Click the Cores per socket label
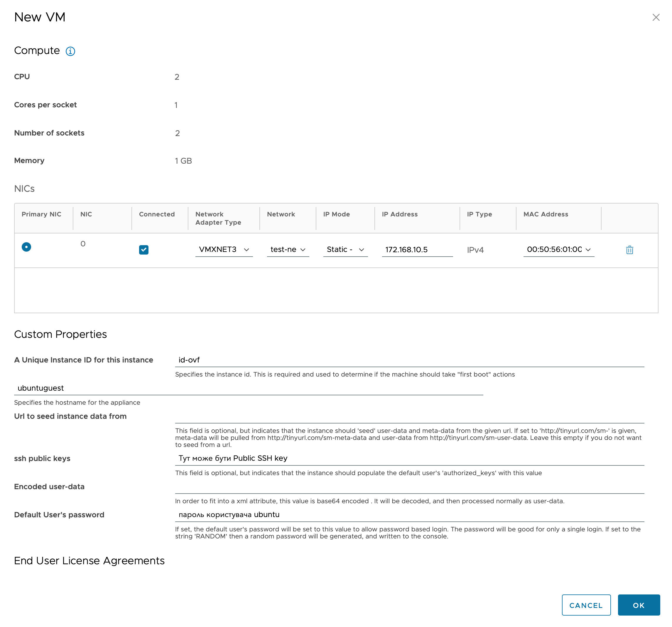Viewport: 672px width, 627px height. pyautogui.click(x=45, y=105)
